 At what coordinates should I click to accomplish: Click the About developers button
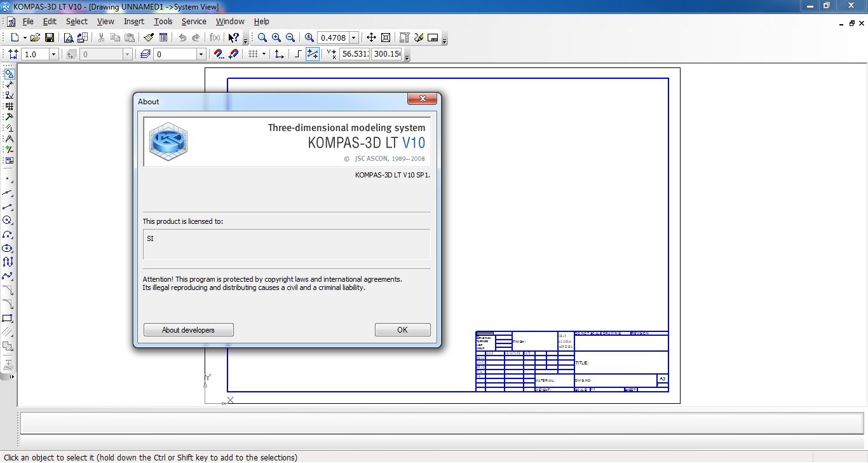(189, 330)
